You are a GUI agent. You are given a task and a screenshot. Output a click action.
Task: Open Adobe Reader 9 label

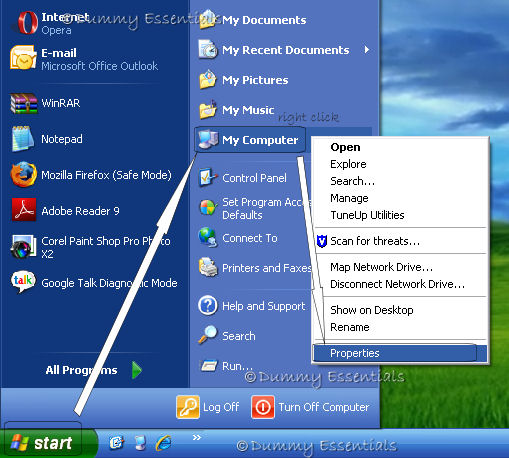click(80, 211)
